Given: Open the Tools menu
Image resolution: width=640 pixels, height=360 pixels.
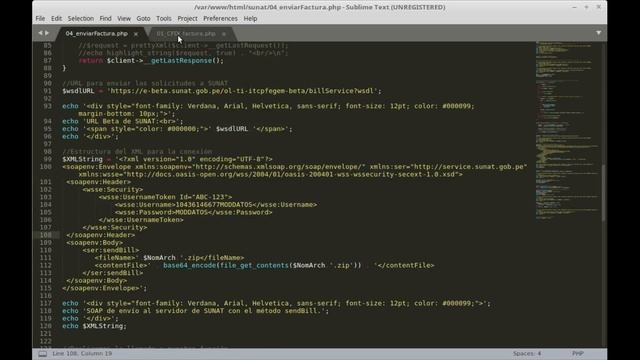Looking at the screenshot, I should pos(164,18).
